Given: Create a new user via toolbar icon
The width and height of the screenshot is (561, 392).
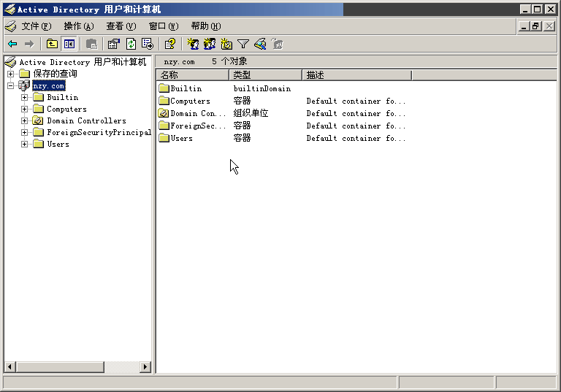Looking at the screenshot, I should click(193, 44).
